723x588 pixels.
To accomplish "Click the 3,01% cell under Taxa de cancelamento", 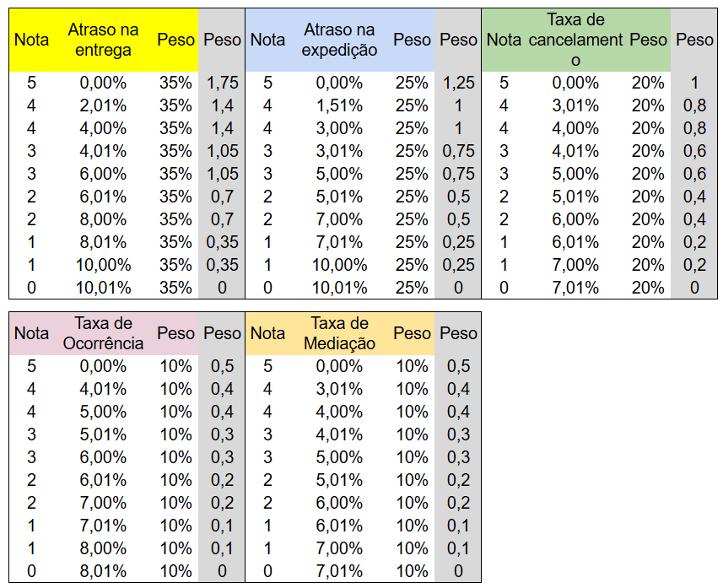I will (x=575, y=105).
